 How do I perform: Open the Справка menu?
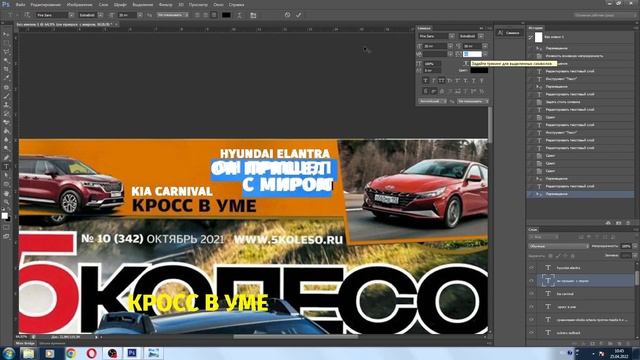coord(236,4)
